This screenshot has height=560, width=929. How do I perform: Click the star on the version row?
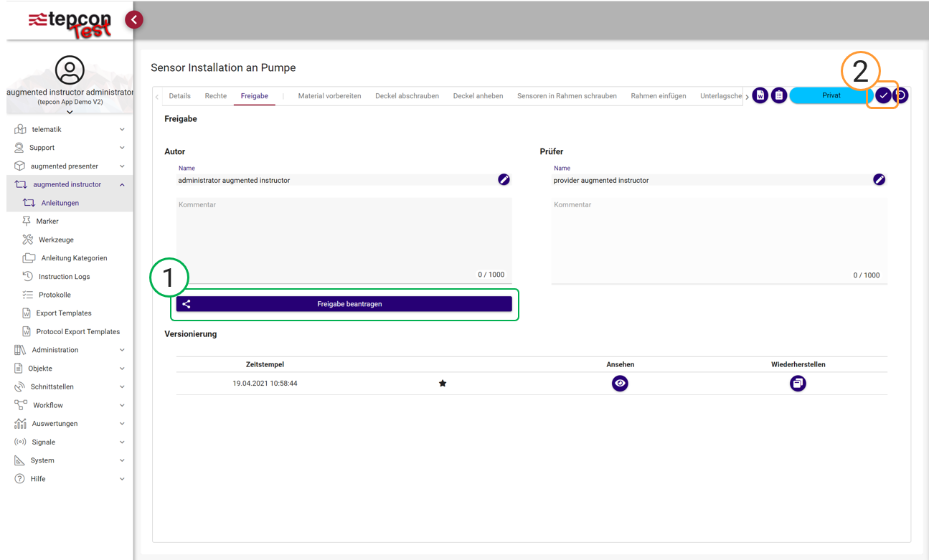443,384
